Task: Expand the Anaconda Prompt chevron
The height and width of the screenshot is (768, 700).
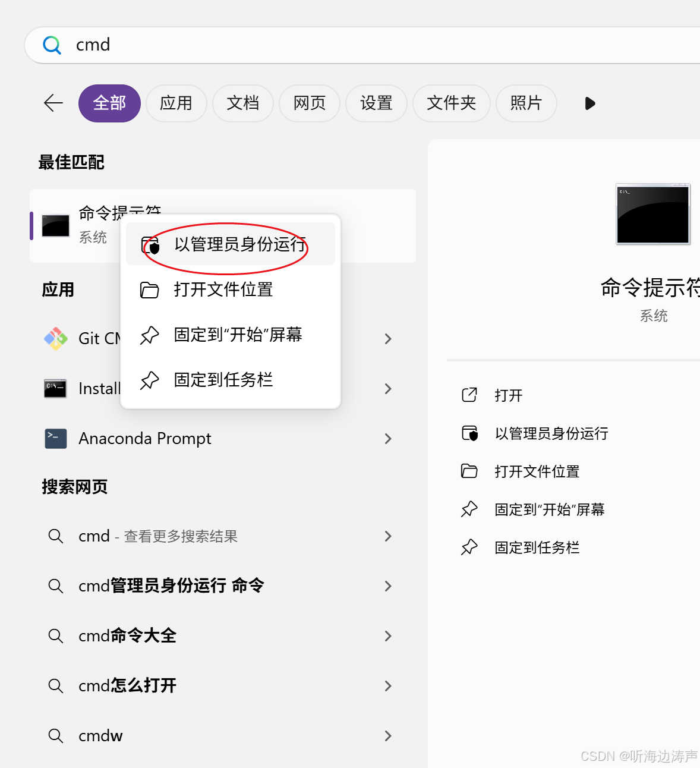Action: pyautogui.click(x=388, y=439)
